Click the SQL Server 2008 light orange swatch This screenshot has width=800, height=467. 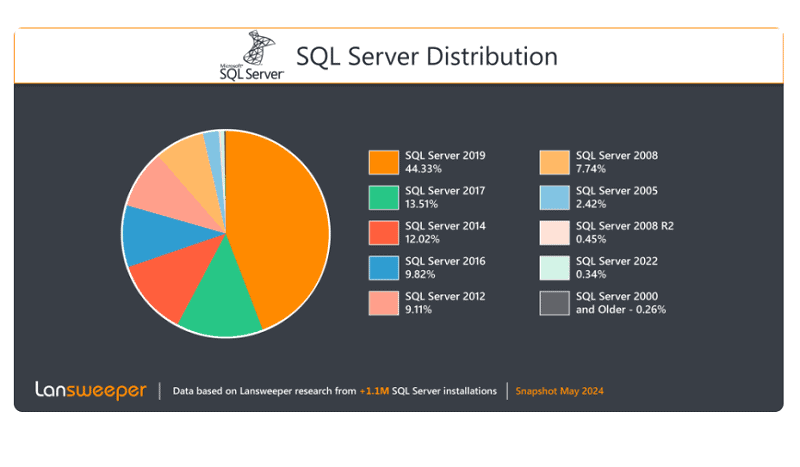point(555,162)
